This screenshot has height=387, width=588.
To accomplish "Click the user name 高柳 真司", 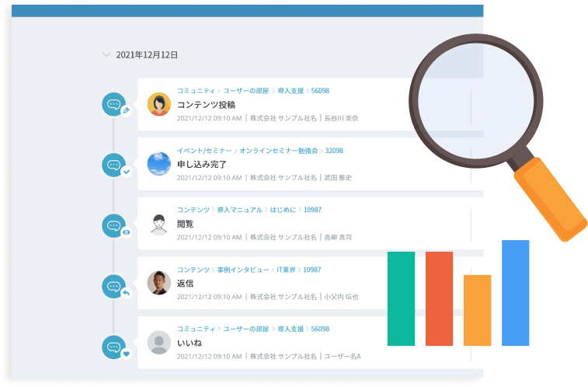I will (x=338, y=237).
